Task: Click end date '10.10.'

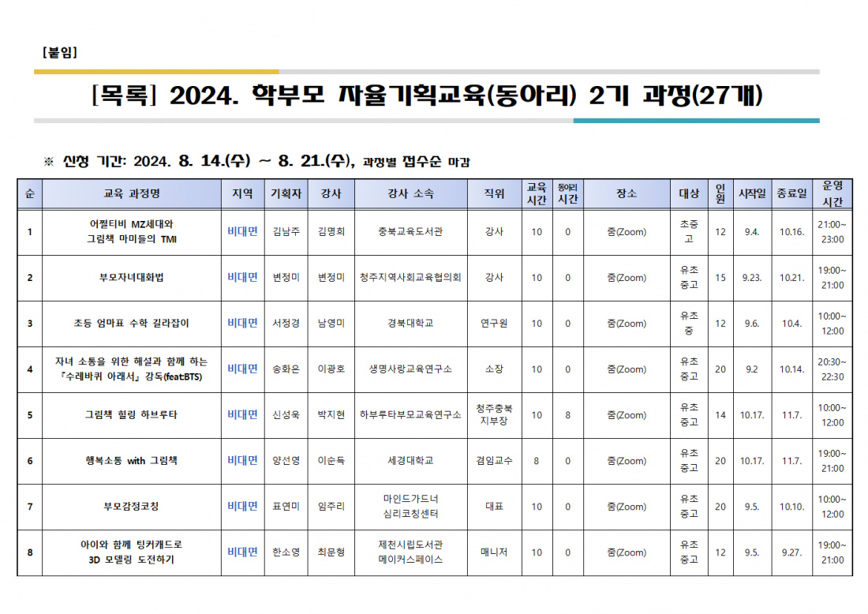Action: [791, 507]
